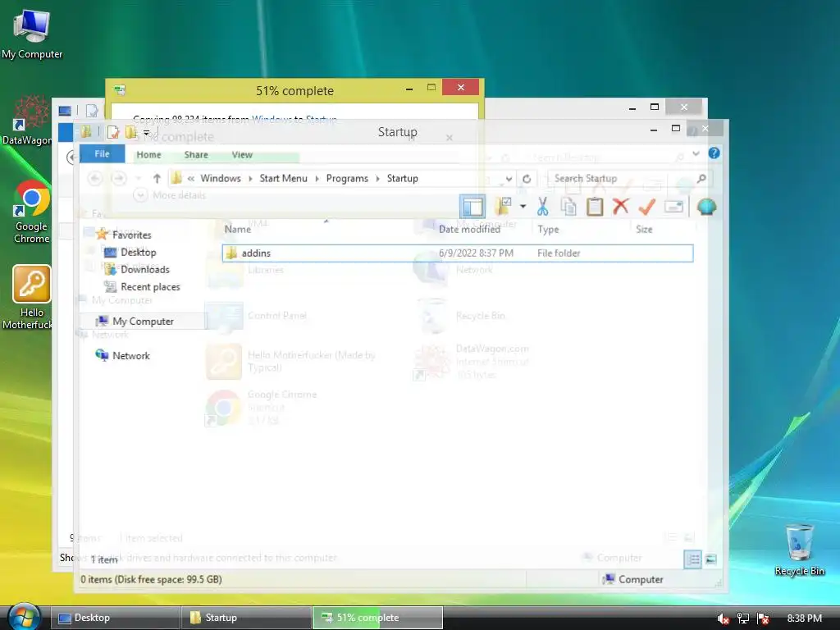Click the Properties card icon in Startup toolbar
The image size is (840, 630).
(674, 206)
